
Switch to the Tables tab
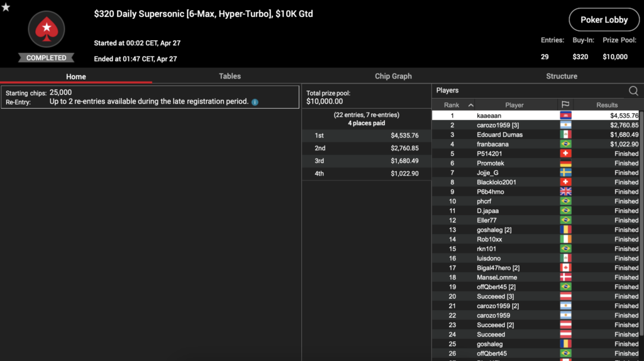pyautogui.click(x=230, y=76)
